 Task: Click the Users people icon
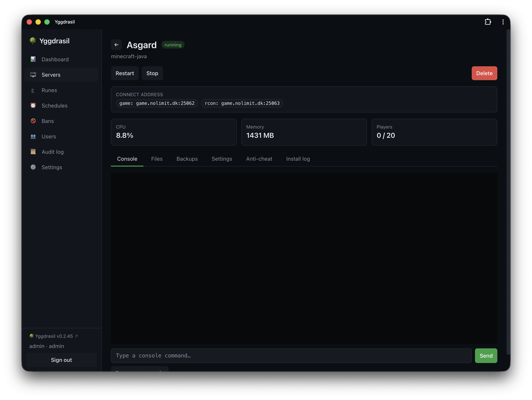pyautogui.click(x=33, y=136)
